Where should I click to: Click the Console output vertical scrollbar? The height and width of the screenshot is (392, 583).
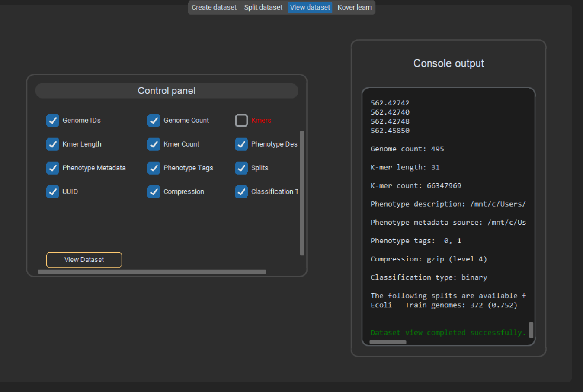click(531, 330)
